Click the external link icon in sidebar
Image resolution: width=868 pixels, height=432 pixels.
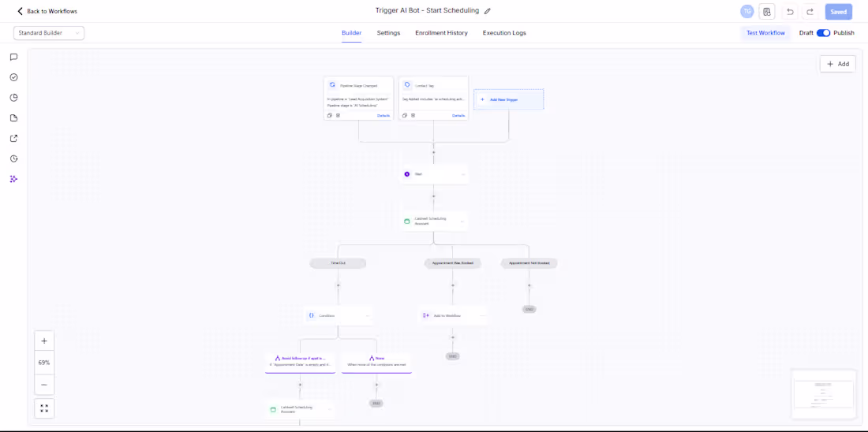point(14,138)
